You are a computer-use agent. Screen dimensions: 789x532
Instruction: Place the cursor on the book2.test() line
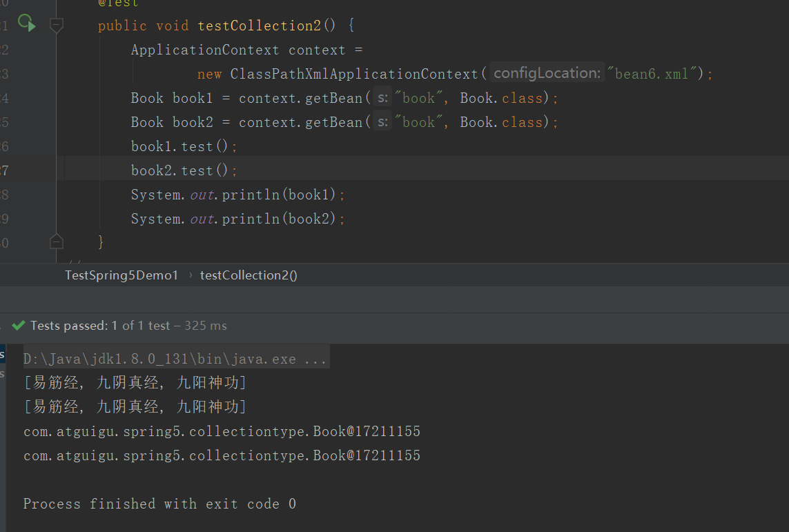pos(184,170)
